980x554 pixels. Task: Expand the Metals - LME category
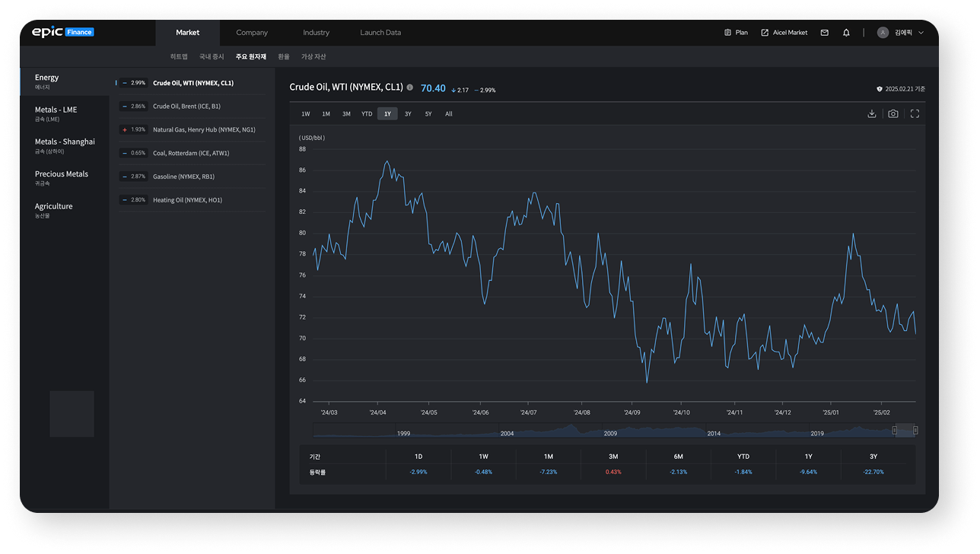point(56,113)
